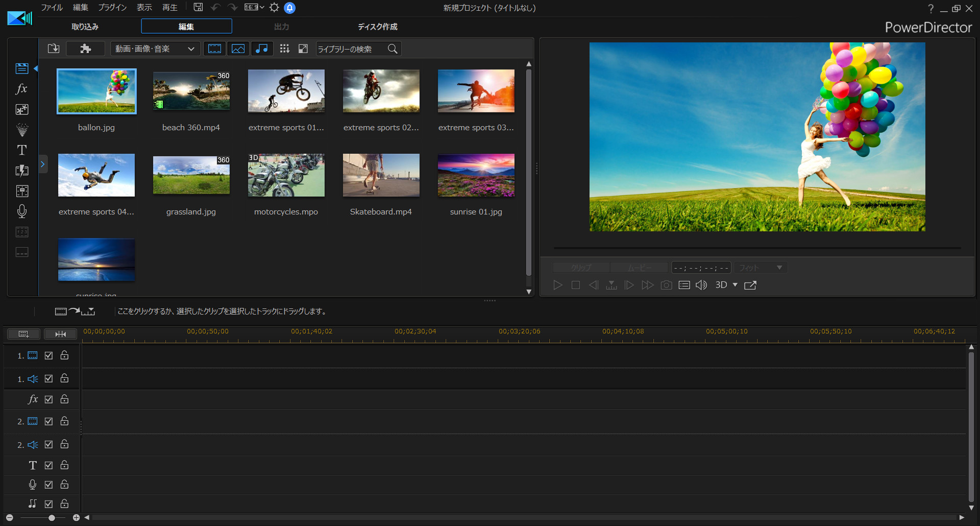Click the redo arrow icon

pos(233,7)
